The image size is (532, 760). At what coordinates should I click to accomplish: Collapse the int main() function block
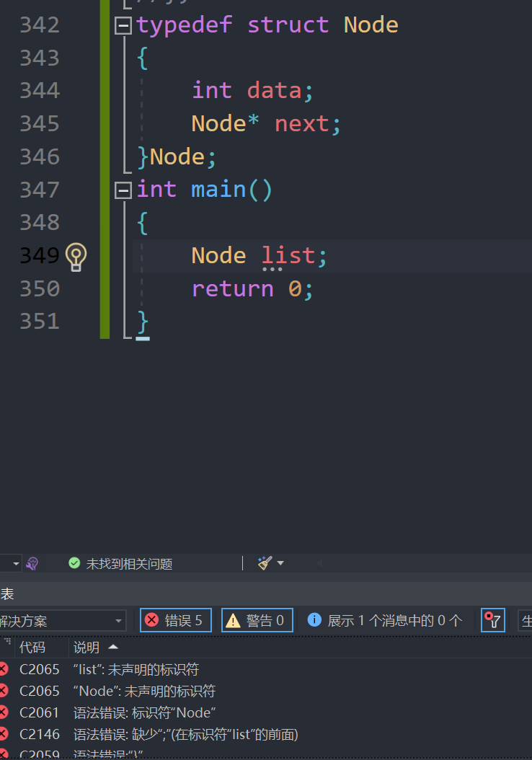pos(123,190)
